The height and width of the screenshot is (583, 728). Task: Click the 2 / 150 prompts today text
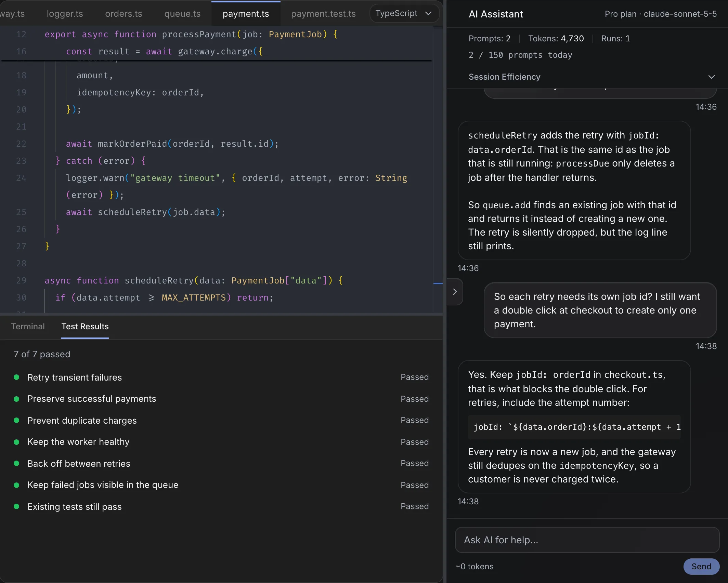(520, 55)
